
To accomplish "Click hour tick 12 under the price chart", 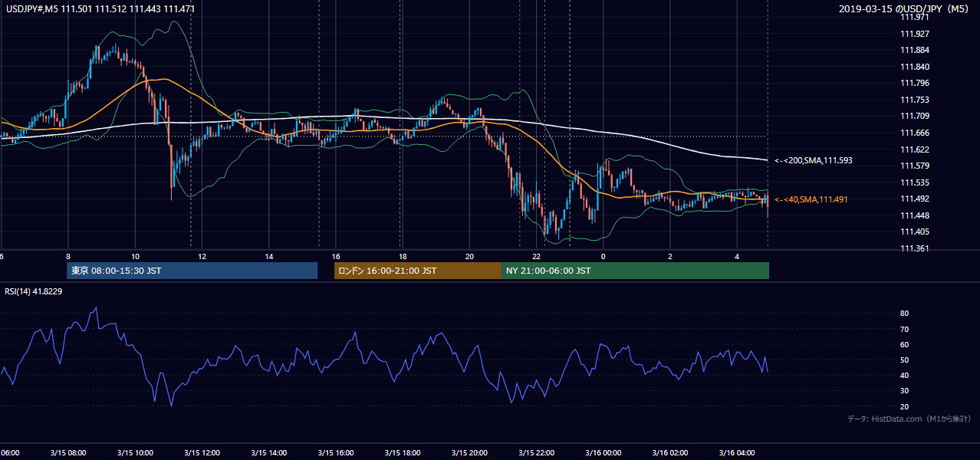I will point(202,256).
